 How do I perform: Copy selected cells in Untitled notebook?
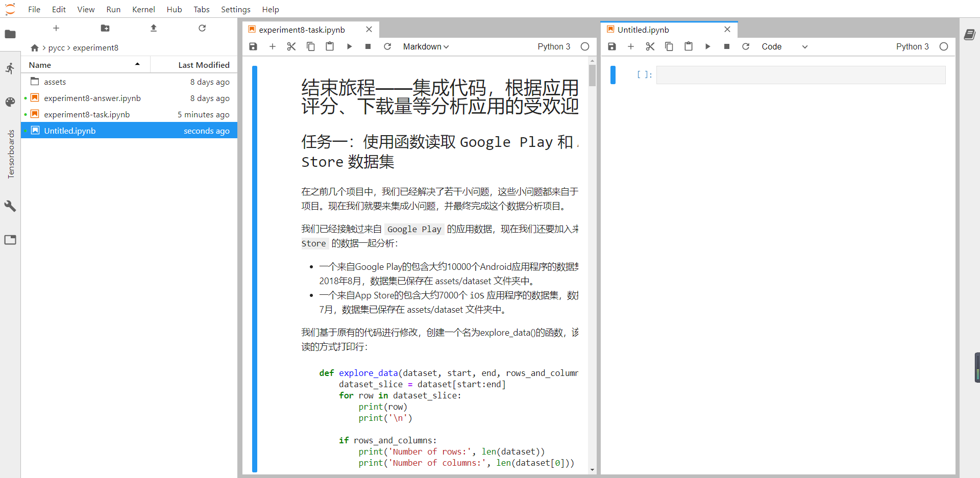(669, 46)
